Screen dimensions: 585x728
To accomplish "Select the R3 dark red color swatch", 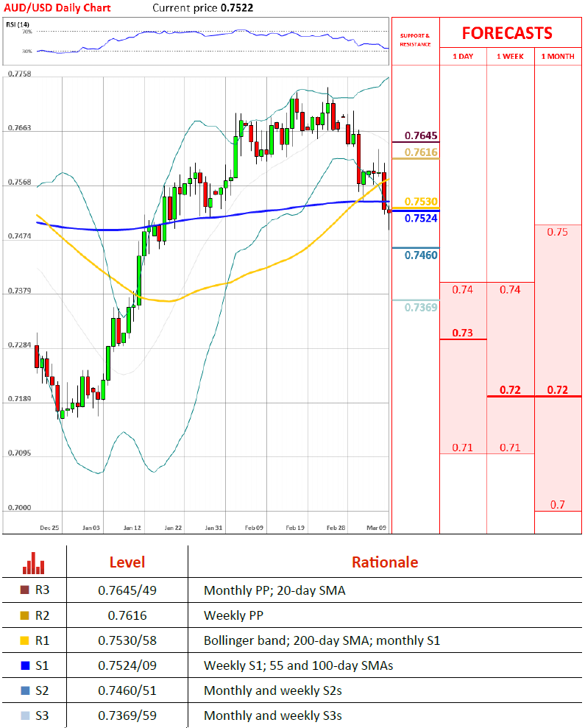I will (x=25, y=590).
